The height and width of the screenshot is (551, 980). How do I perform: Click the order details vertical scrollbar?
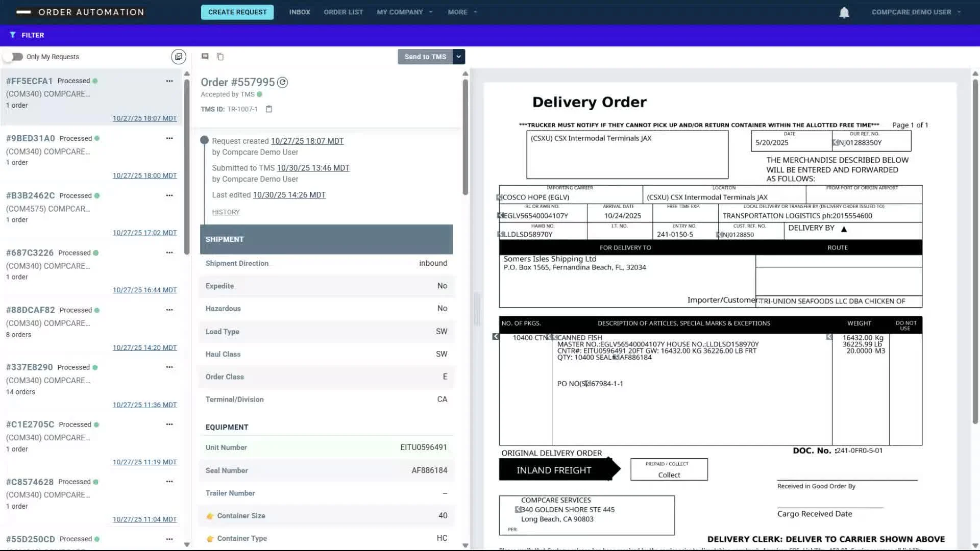465,138
